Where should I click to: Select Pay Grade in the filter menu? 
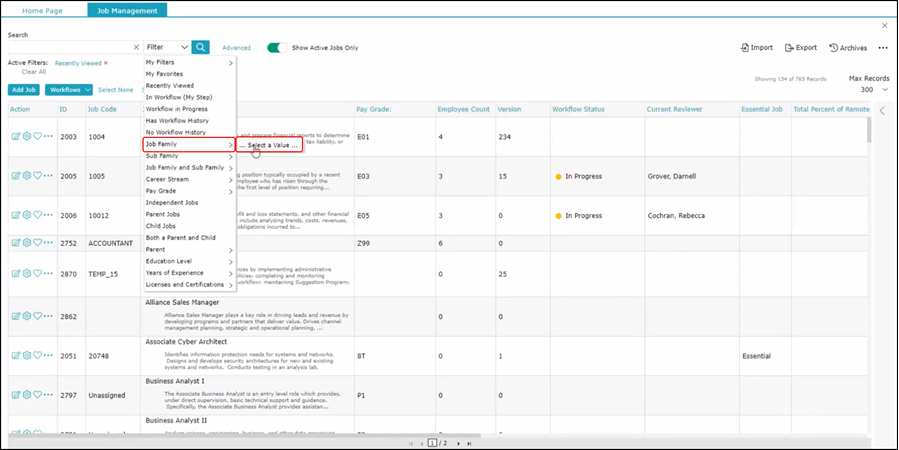click(162, 190)
